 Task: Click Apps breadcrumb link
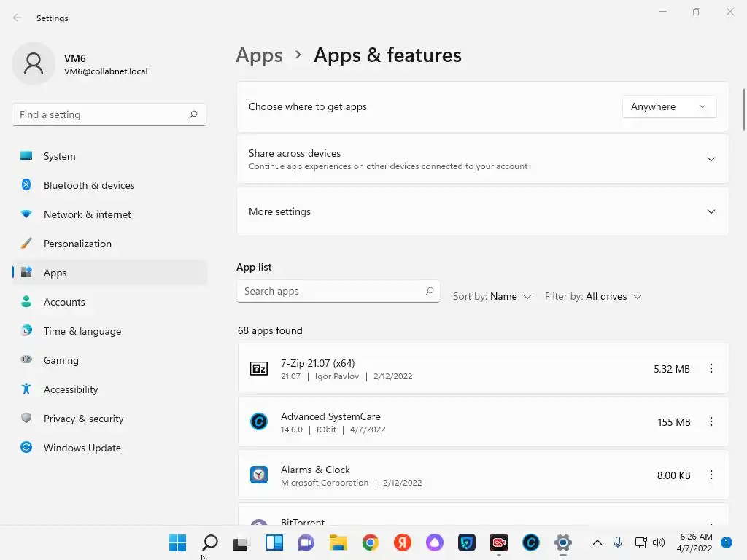point(259,55)
